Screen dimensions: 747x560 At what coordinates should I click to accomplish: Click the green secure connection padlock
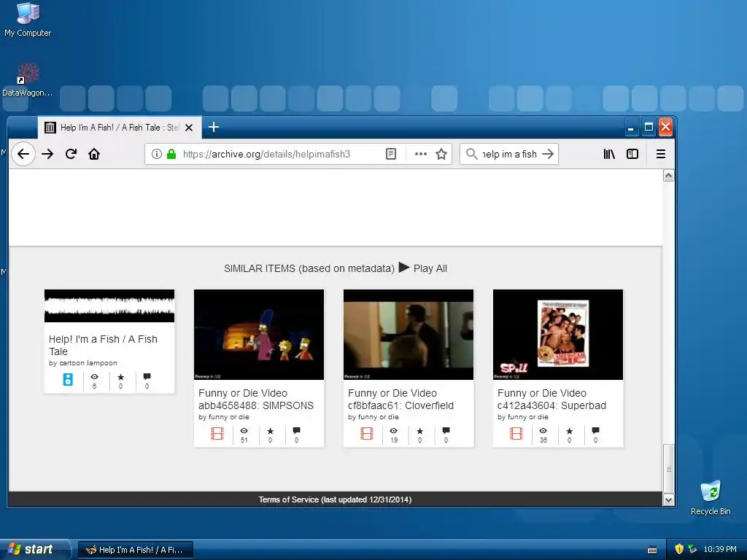(x=171, y=154)
